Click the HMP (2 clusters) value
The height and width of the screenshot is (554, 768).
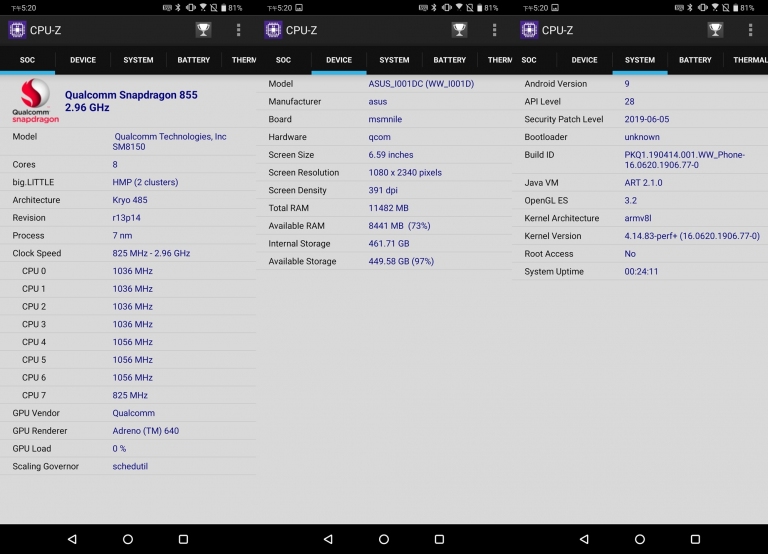145,182
